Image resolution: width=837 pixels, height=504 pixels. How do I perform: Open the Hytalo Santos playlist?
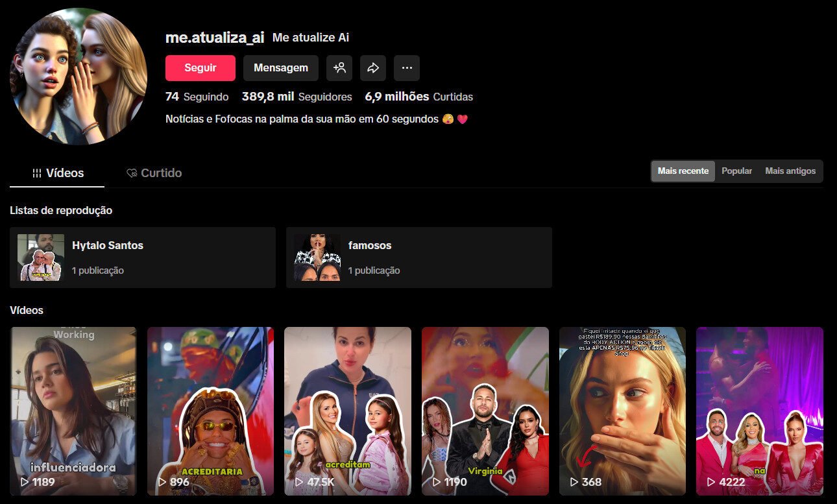143,257
